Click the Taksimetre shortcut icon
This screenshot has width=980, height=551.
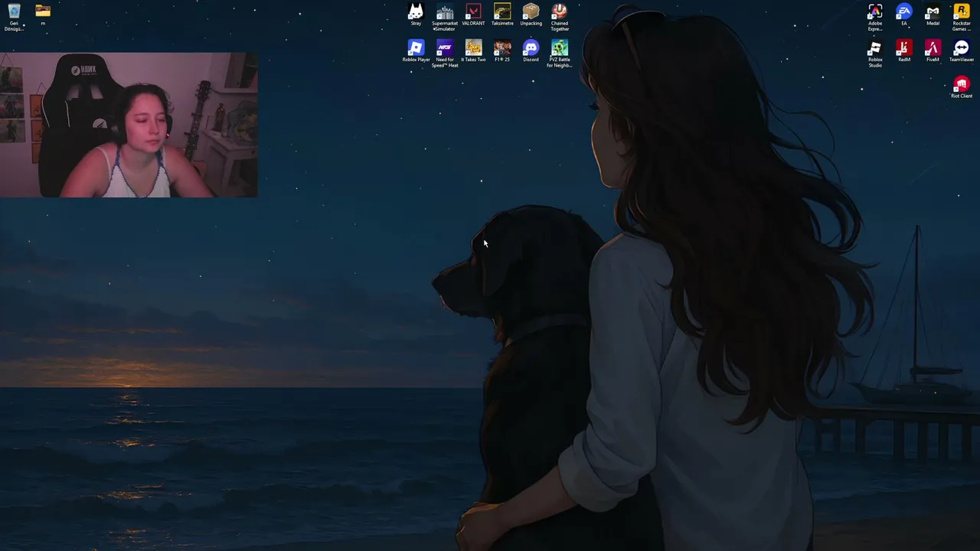[502, 15]
